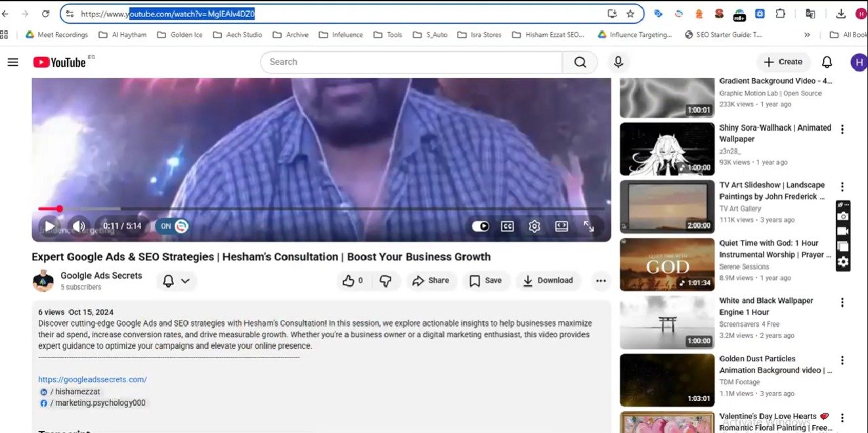
Task: Open the bookmarks overflow chevron in the toolbar
Action: (807, 34)
